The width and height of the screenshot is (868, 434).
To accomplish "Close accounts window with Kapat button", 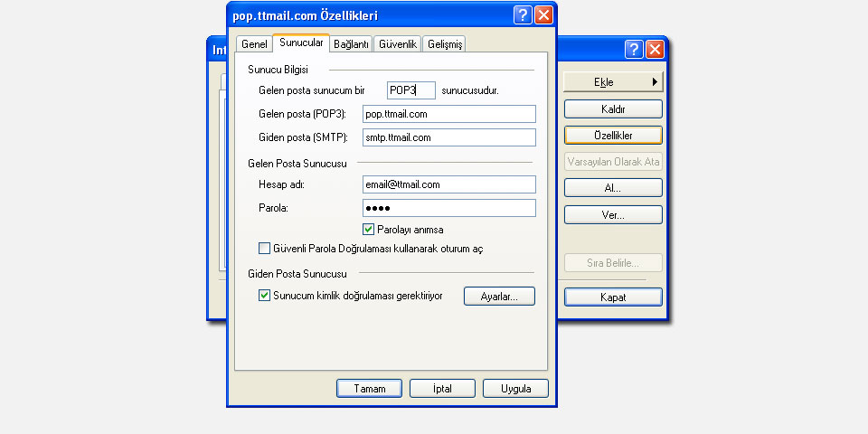I will 613,297.
